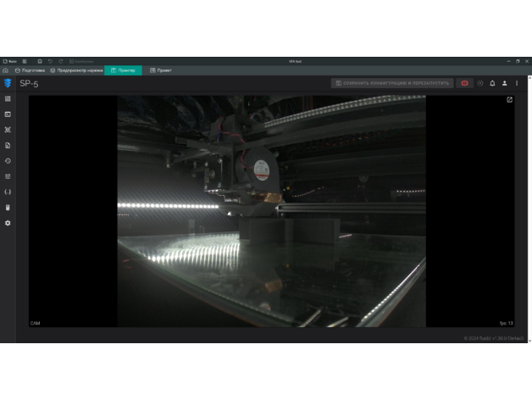The image size is (532, 400).
Task: Open notifications bell icon
Action: (492, 83)
